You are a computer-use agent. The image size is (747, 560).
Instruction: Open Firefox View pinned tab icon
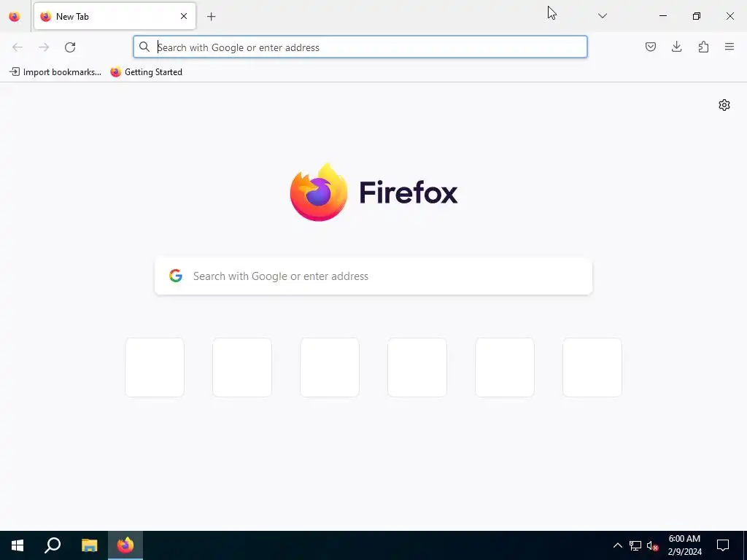pos(15,16)
